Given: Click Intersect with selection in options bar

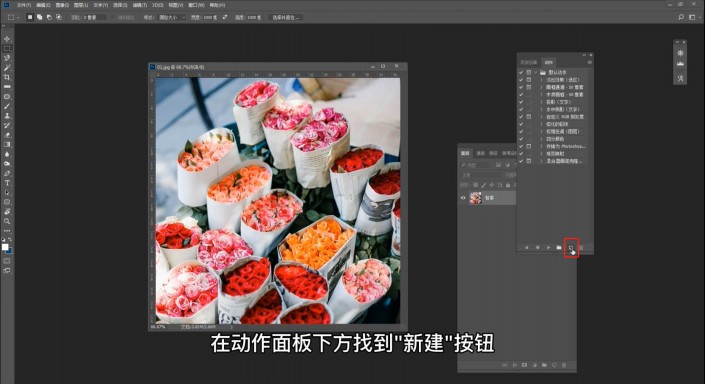Looking at the screenshot, I should (x=58, y=17).
